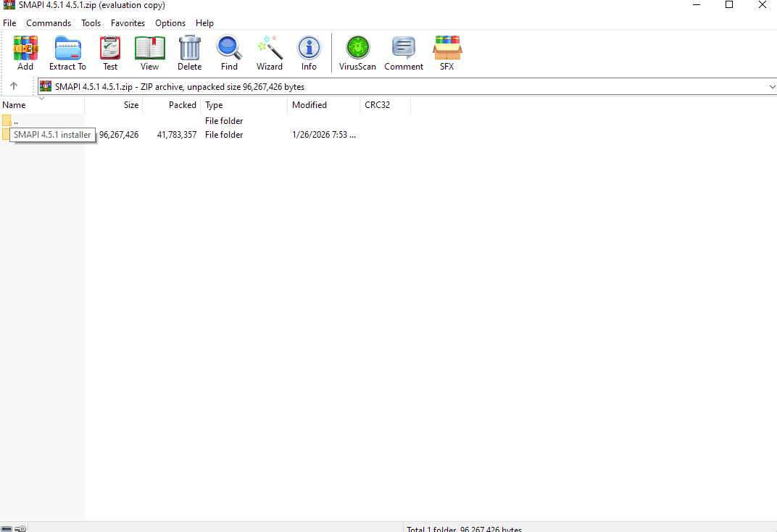Show archive Info

309,54
